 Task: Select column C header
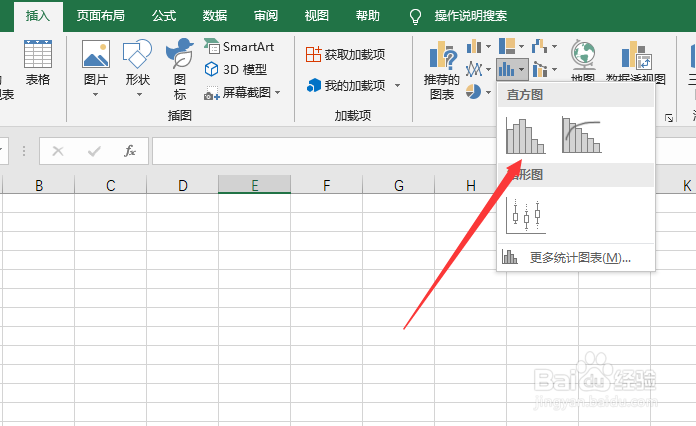pyautogui.click(x=111, y=185)
